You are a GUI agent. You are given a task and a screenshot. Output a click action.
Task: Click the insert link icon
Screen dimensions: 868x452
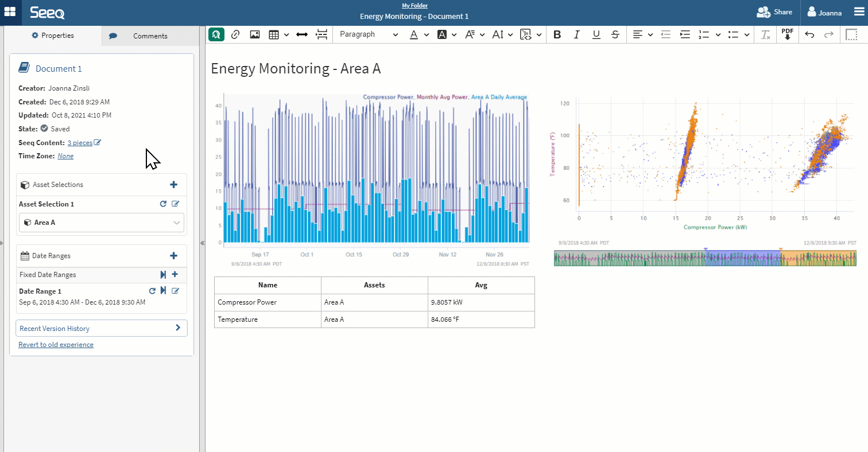[x=235, y=34]
